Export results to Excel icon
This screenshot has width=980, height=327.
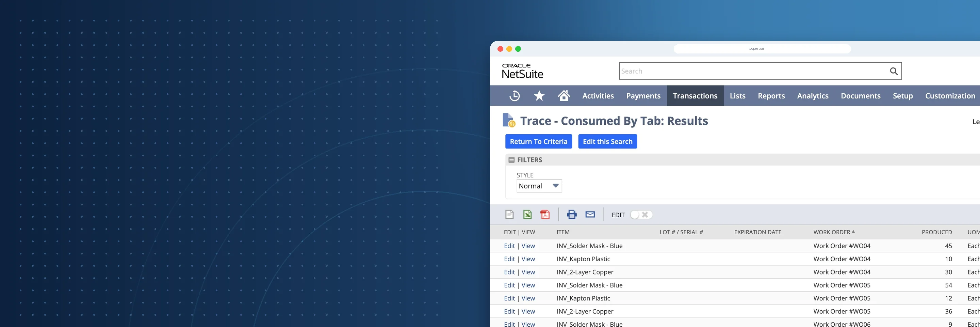coord(527,215)
